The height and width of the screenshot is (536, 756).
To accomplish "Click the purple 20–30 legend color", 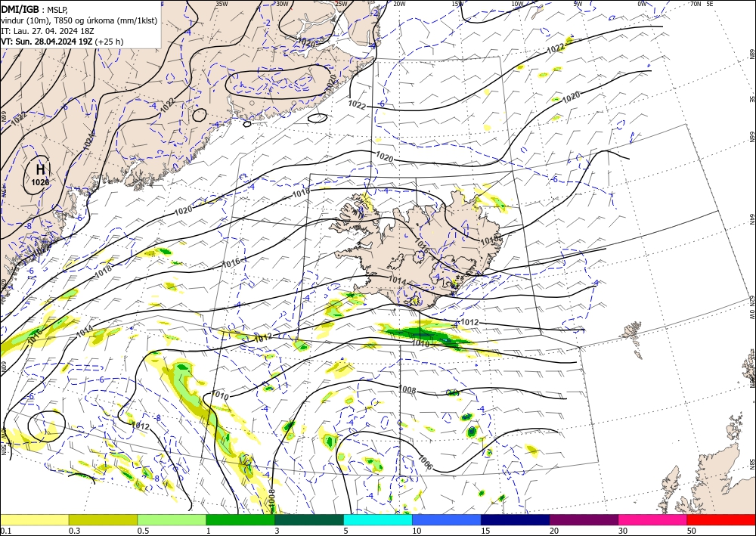I will 584,519.
